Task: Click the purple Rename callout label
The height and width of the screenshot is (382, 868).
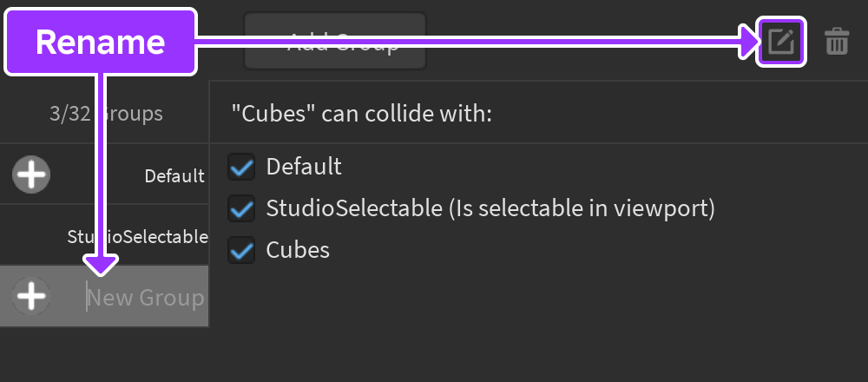Action: 101,42
